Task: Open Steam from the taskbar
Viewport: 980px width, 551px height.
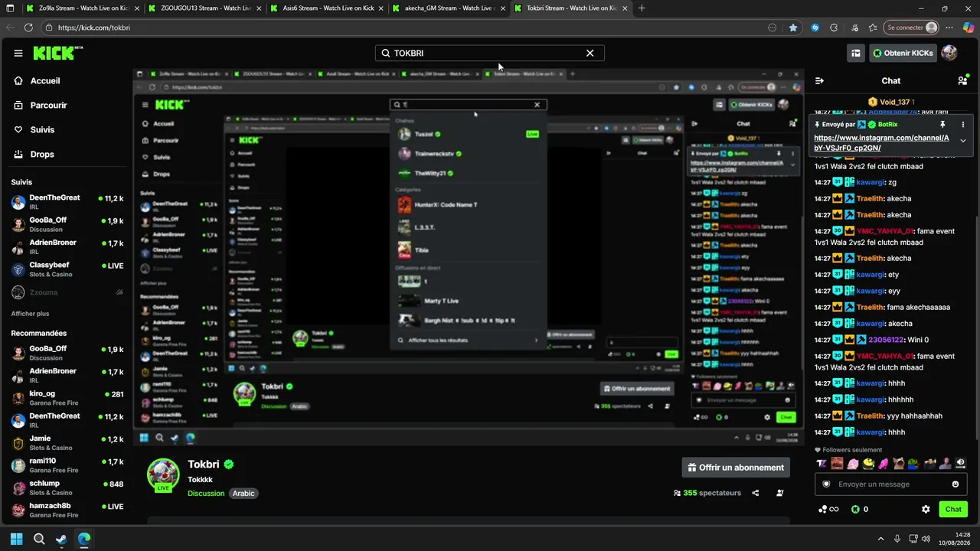Action: (x=61, y=539)
